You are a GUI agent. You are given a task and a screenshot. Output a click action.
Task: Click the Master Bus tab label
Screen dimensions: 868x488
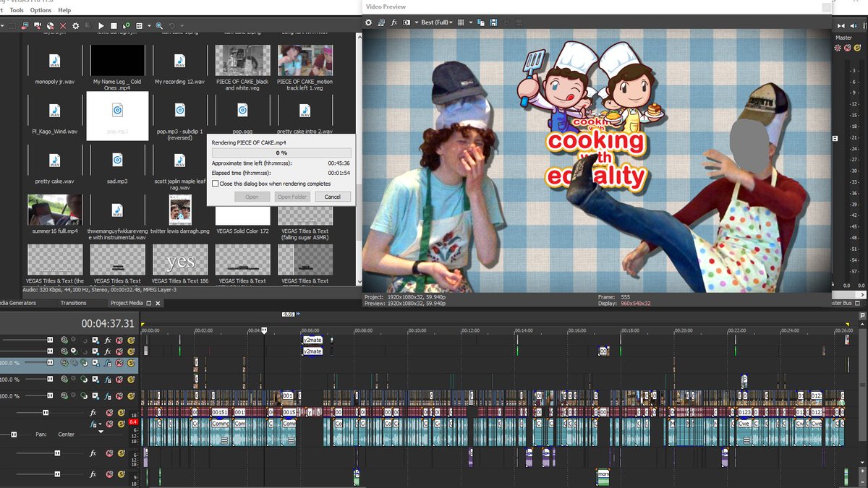click(x=841, y=303)
